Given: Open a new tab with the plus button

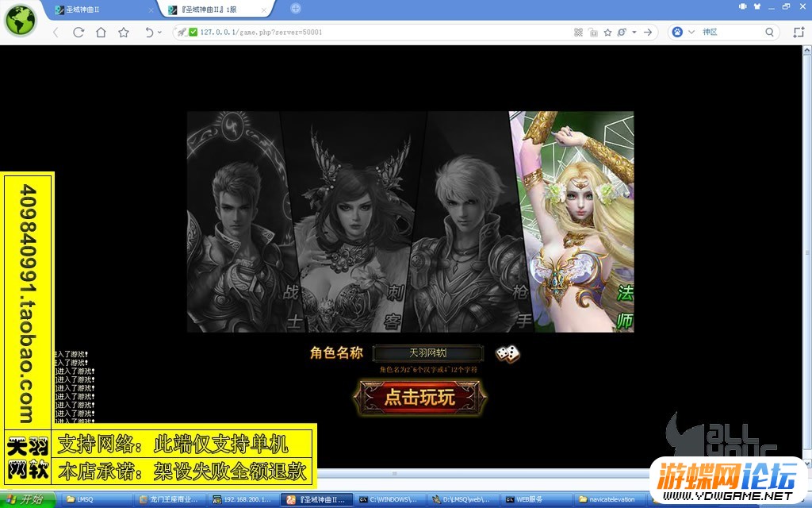Looking at the screenshot, I should [x=295, y=8].
